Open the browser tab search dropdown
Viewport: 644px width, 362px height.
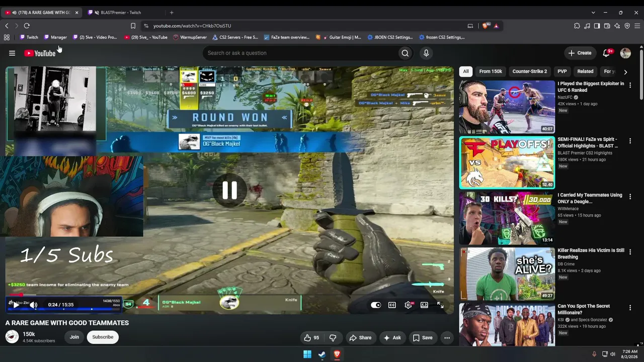593,13
